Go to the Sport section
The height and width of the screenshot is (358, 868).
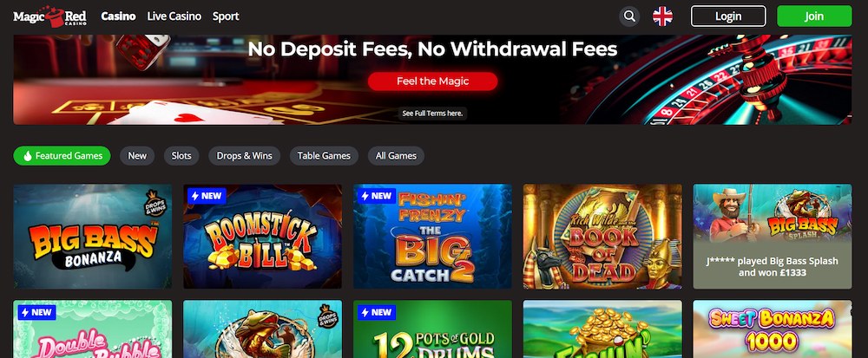click(x=226, y=16)
